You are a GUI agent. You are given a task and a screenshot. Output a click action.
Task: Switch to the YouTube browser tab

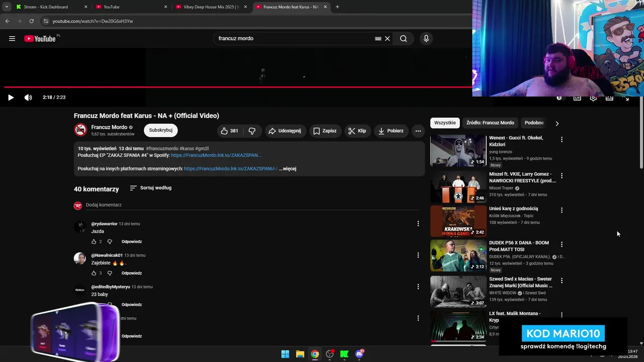click(131, 7)
